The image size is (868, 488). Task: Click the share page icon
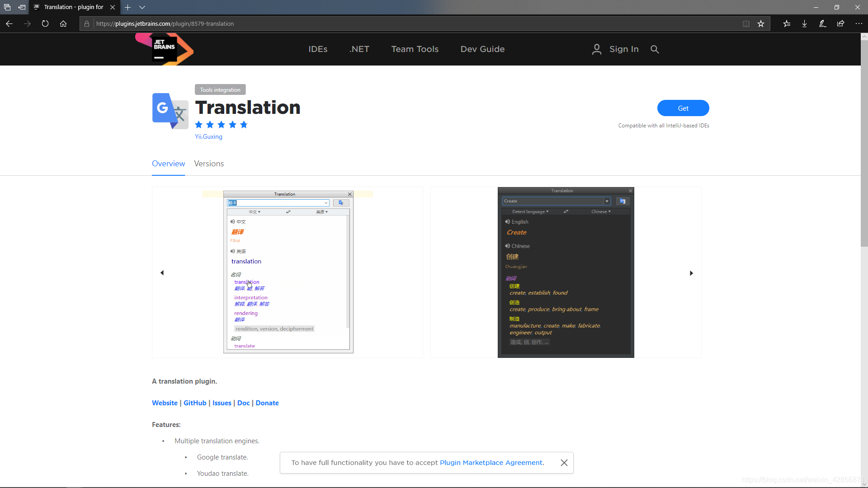[840, 23]
